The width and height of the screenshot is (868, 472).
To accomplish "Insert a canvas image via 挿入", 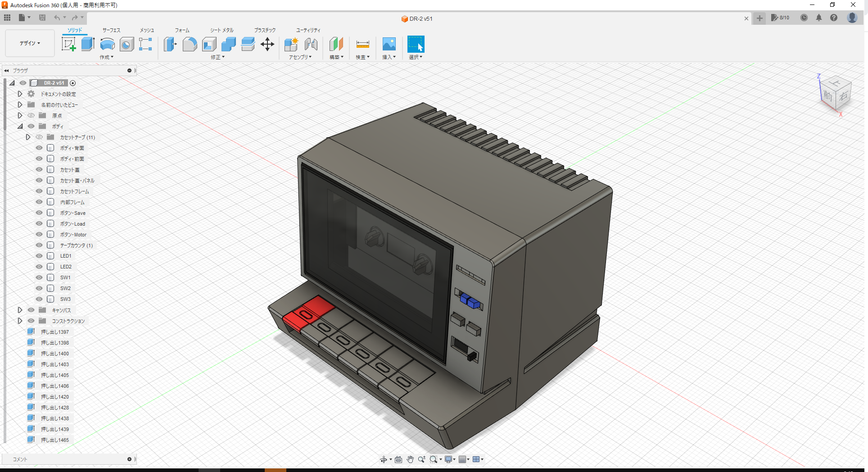I will pyautogui.click(x=389, y=44).
